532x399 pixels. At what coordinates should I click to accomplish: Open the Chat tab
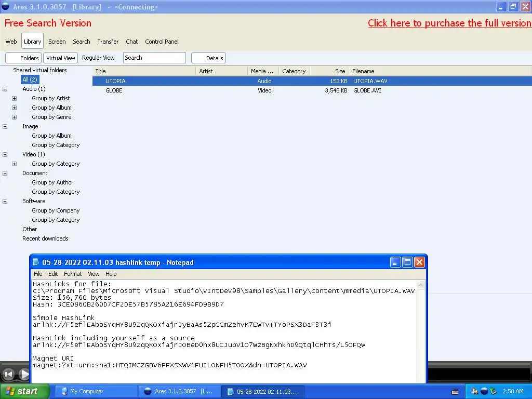(x=131, y=42)
